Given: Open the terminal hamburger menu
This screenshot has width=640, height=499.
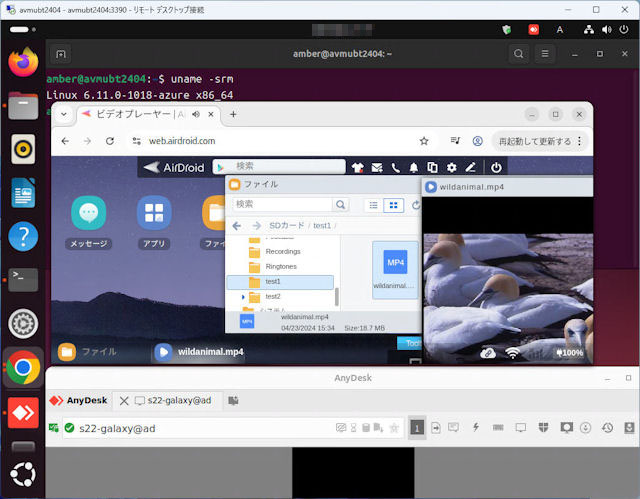Looking at the screenshot, I should (x=545, y=54).
